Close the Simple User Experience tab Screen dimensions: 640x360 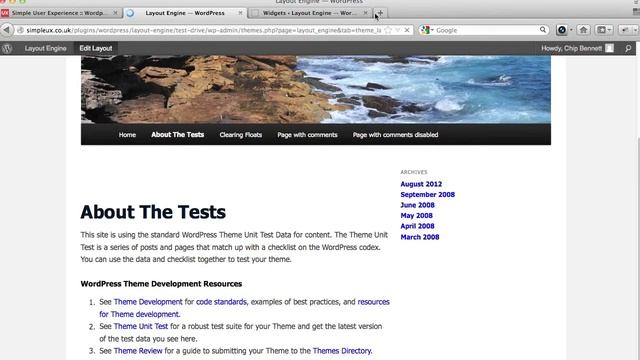pyautogui.click(x=115, y=13)
